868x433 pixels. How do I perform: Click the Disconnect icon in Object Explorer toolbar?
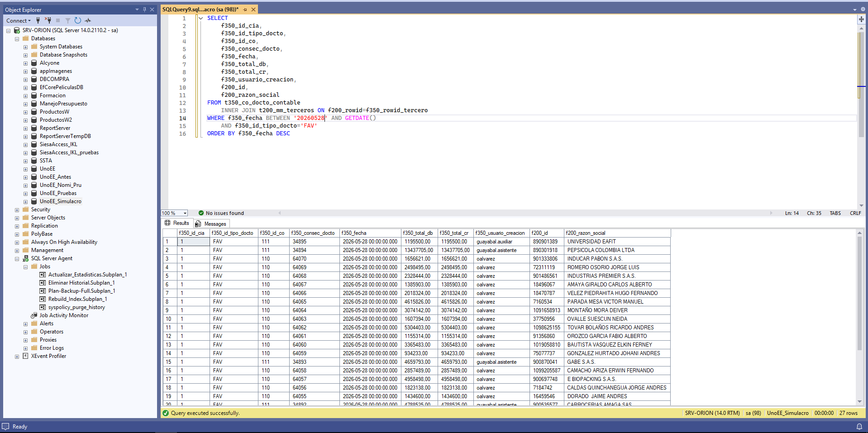[x=48, y=20]
